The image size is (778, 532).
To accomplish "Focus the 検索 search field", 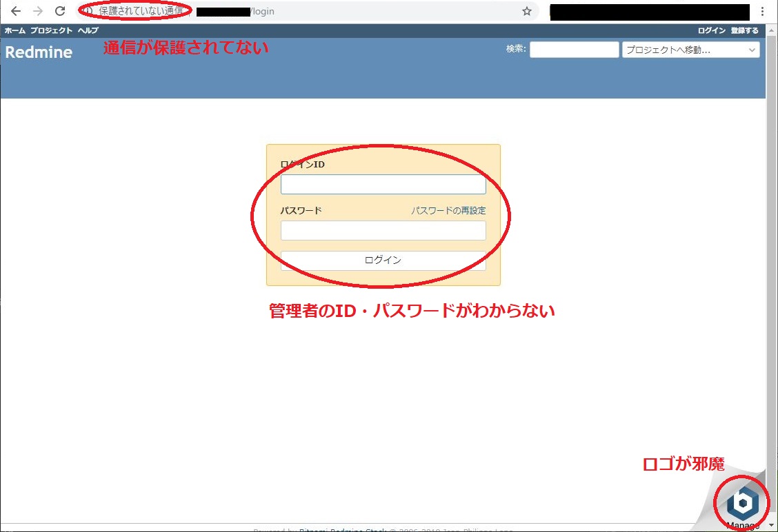I will click(574, 50).
